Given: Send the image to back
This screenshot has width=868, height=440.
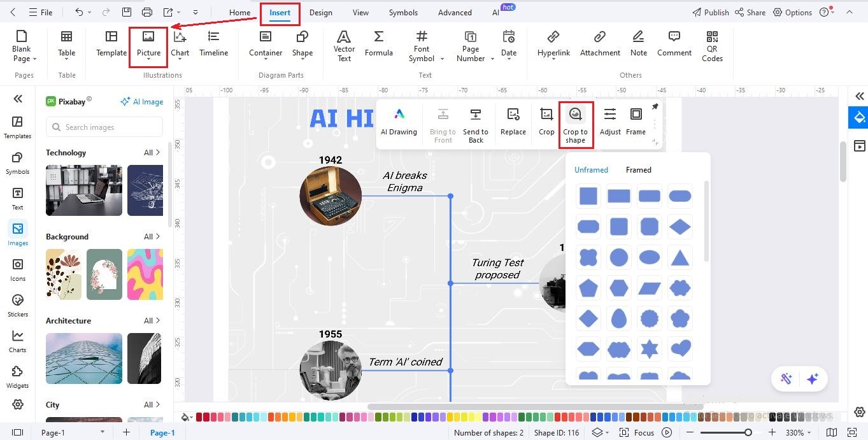Looking at the screenshot, I should (476, 125).
